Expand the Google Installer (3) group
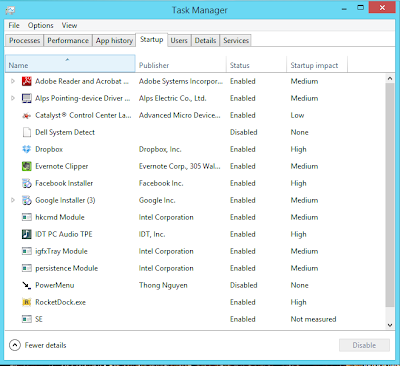Screen dimensions: 400x366 (x=13, y=200)
